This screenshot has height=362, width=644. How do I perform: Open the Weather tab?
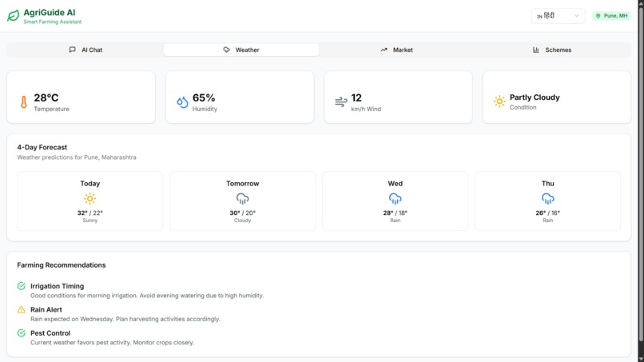point(241,50)
